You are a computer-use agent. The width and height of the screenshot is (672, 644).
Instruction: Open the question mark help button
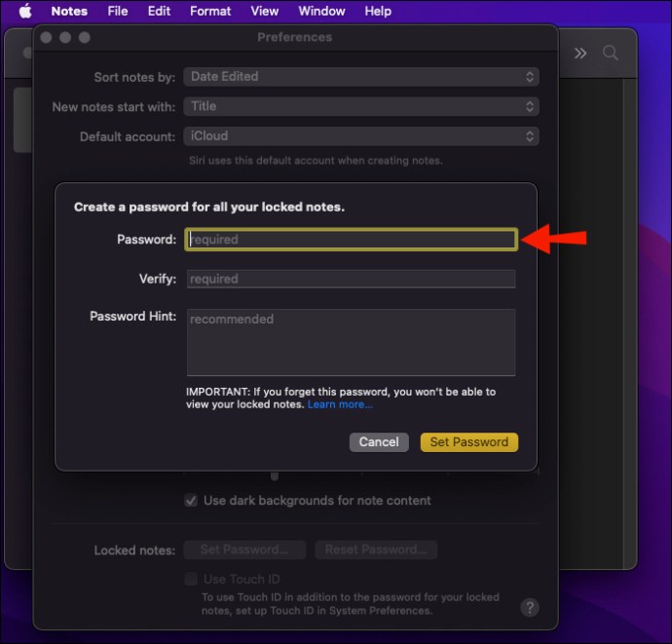pos(530,608)
